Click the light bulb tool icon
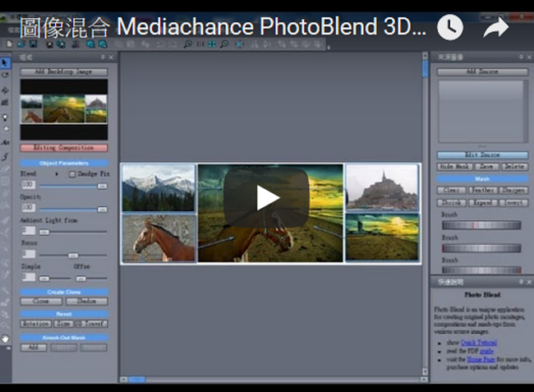Viewport: 534px width, 392px height. [6, 116]
